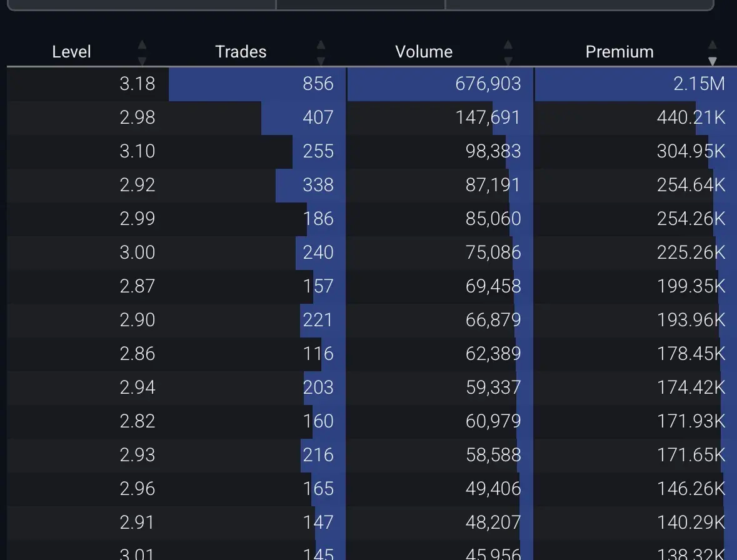Click the 116 trades value
Screen dimensions: 737x560
pos(318,354)
